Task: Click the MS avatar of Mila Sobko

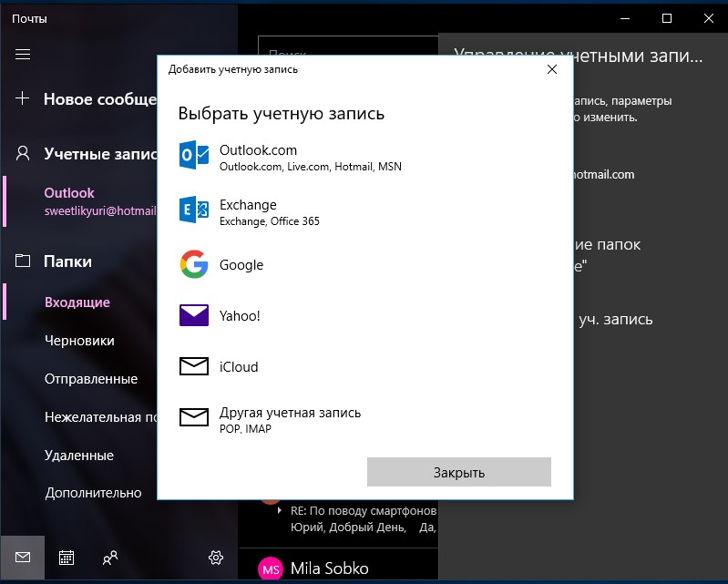Action: [x=271, y=569]
